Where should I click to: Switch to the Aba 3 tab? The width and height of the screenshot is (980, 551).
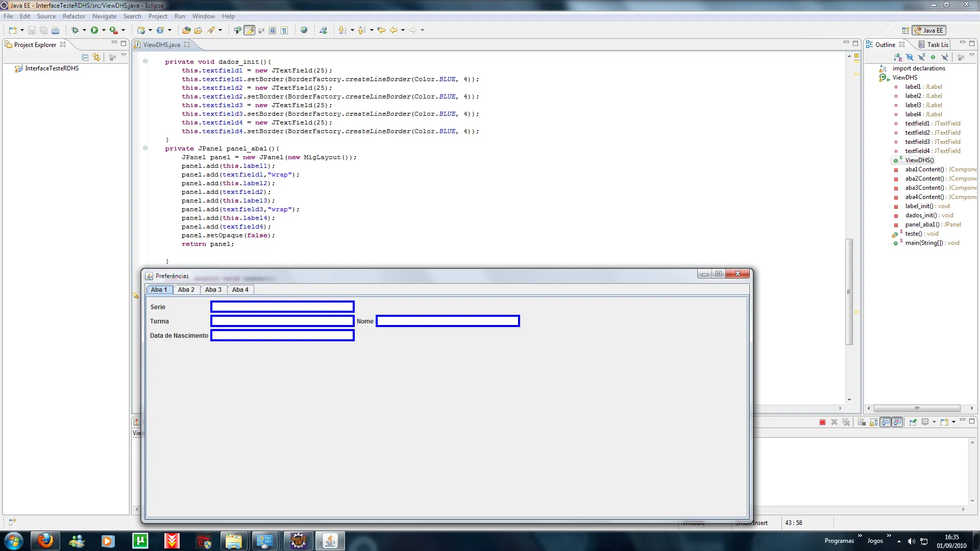[x=213, y=290]
